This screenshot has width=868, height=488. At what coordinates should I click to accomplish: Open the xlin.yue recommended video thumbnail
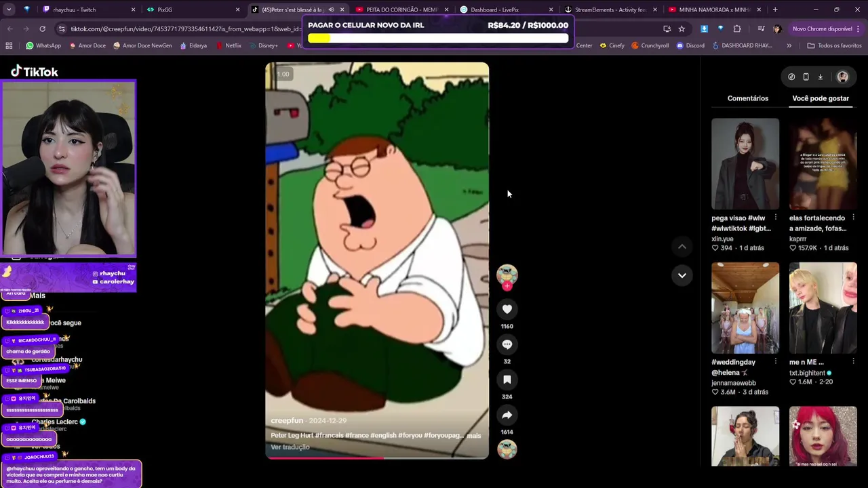pyautogui.click(x=745, y=164)
